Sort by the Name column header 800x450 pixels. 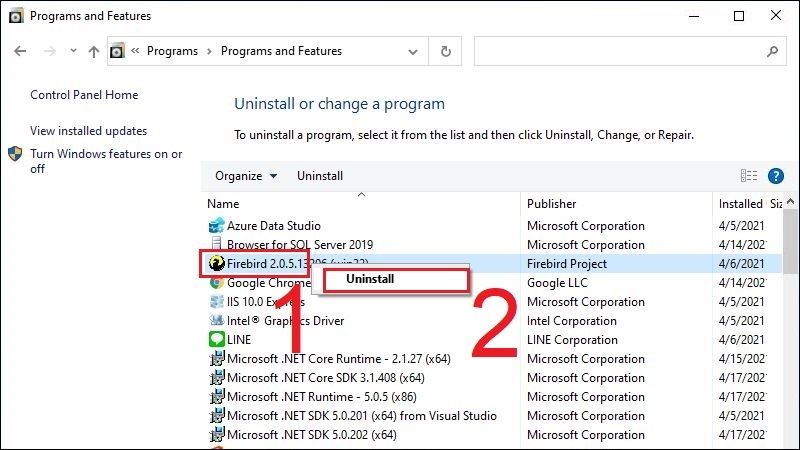tap(223, 204)
